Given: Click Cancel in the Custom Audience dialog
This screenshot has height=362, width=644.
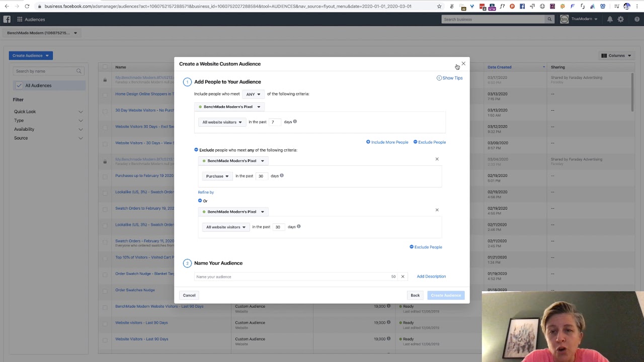Looking at the screenshot, I should tap(189, 295).
